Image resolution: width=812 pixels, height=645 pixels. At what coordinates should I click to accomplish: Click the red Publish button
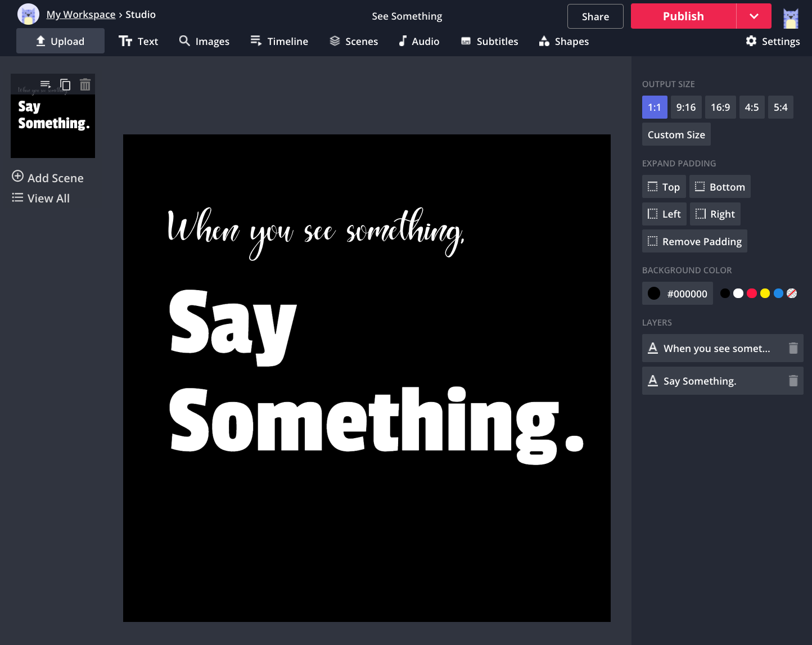tap(683, 16)
